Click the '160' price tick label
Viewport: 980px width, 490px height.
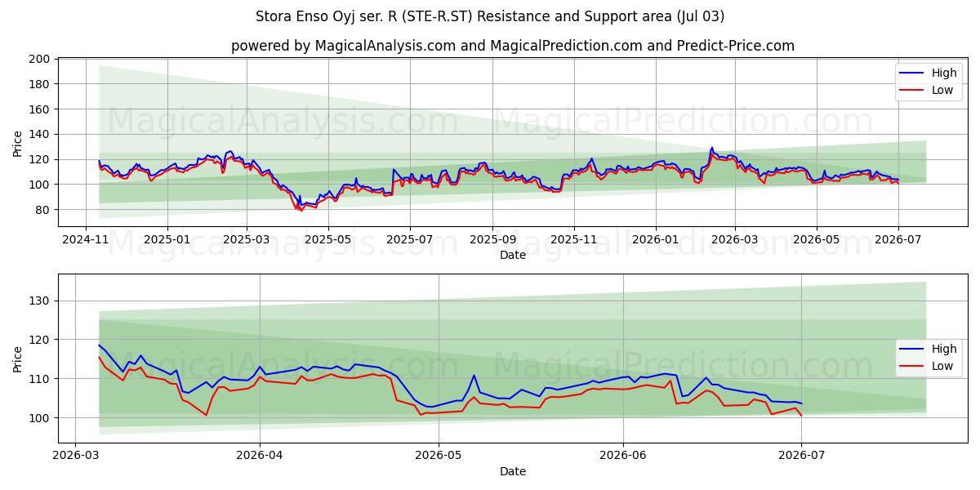[40, 109]
